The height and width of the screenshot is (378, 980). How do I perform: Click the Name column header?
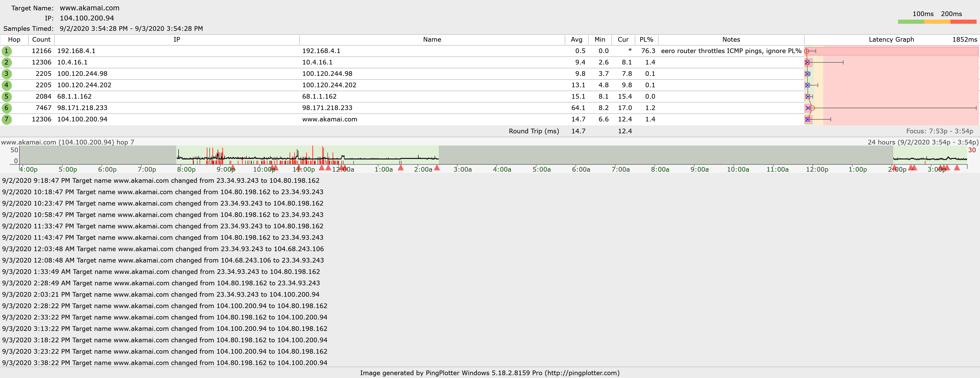tap(432, 40)
